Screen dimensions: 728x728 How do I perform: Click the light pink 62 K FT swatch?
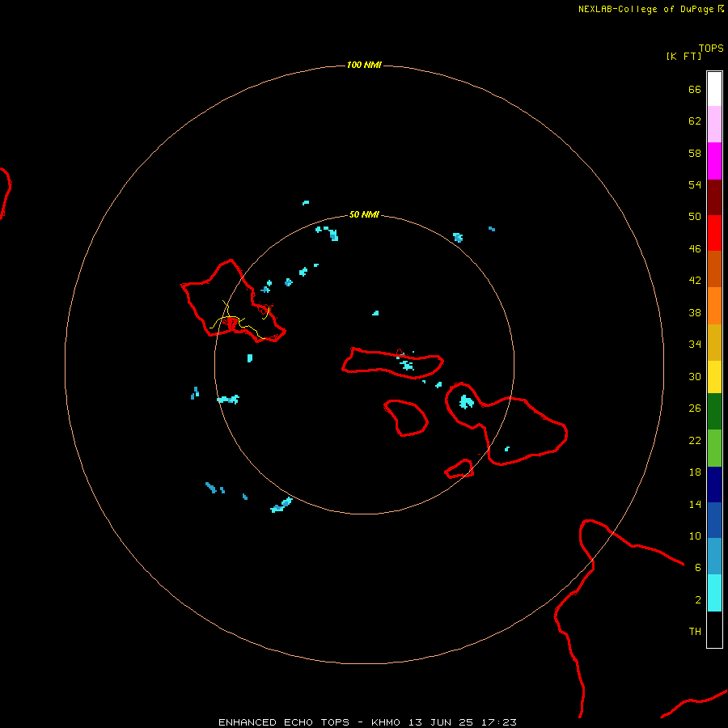[x=714, y=125]
